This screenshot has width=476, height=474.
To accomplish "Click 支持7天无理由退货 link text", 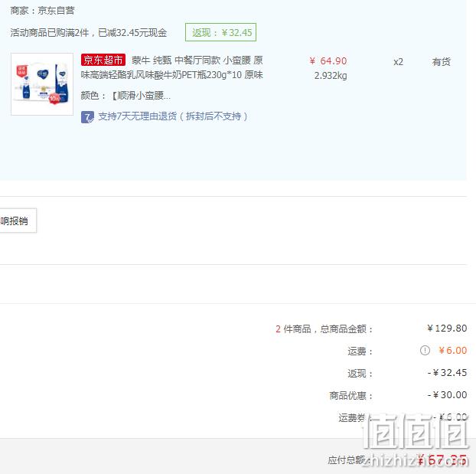I will [x=173, y=116].
